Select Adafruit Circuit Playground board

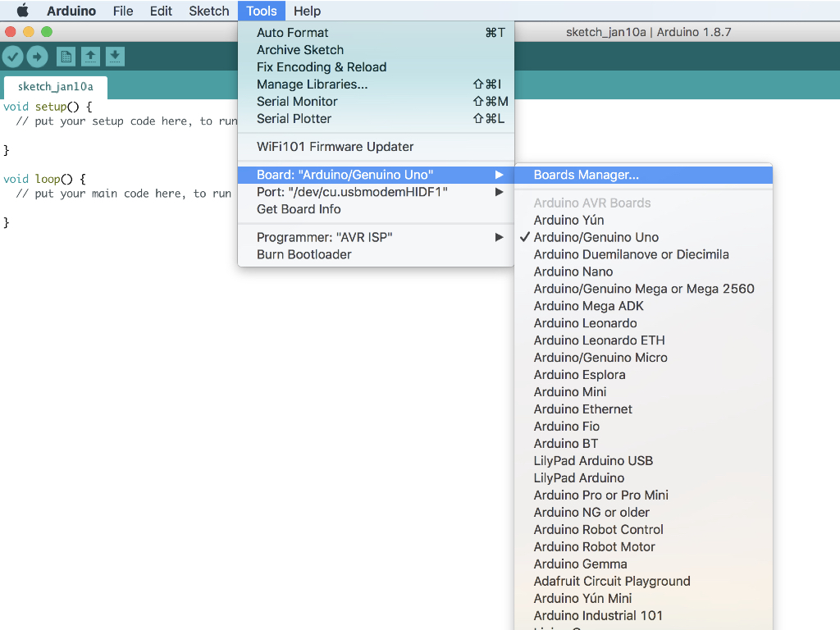(x=643, y=582)
